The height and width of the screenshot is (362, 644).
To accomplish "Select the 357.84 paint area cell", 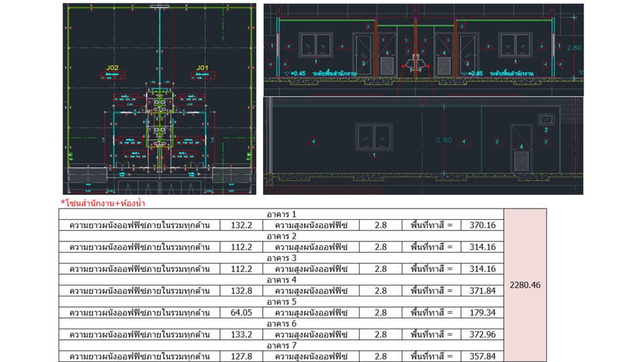I will (482, 356).
